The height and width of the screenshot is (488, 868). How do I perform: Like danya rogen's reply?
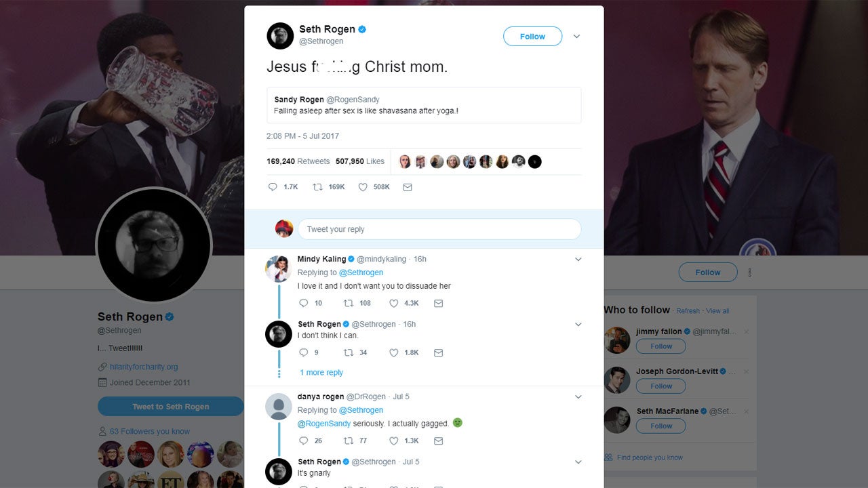394,441
